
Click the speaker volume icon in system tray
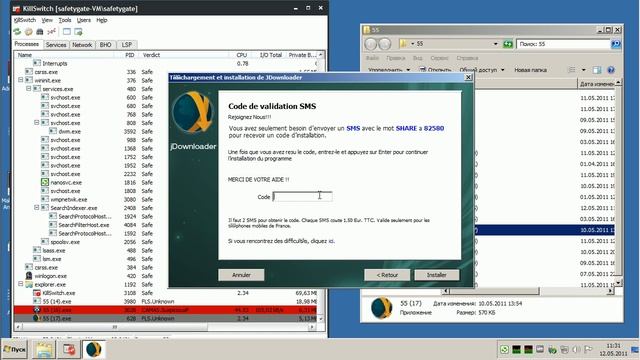point(576,350)
